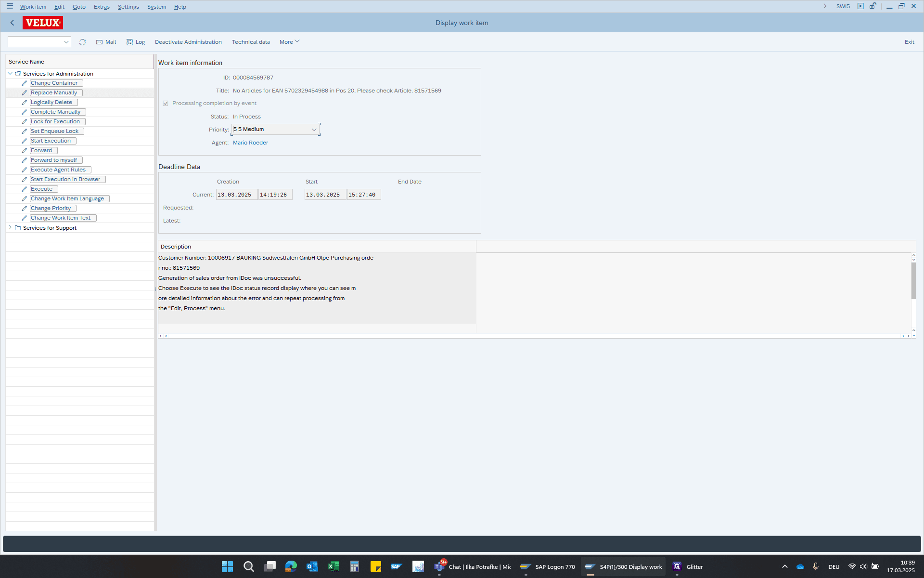Click pencil icon beside Change Container
Screen dimensions: 924x578
click(x=25, y=83)
